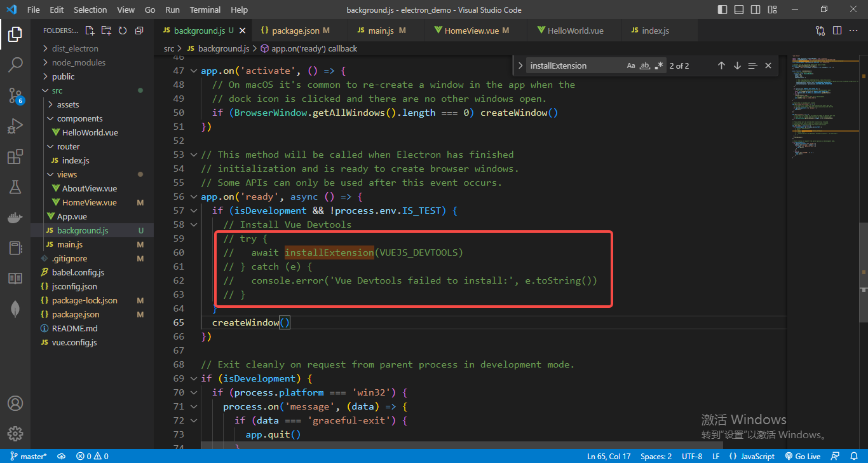
Task: Open the Manage gear icon
Action: tap(15, 434)
